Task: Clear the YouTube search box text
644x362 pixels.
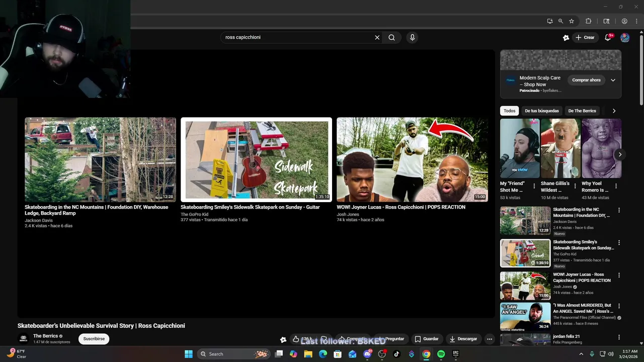Action: pyautogui.click(x=377, y=37)
